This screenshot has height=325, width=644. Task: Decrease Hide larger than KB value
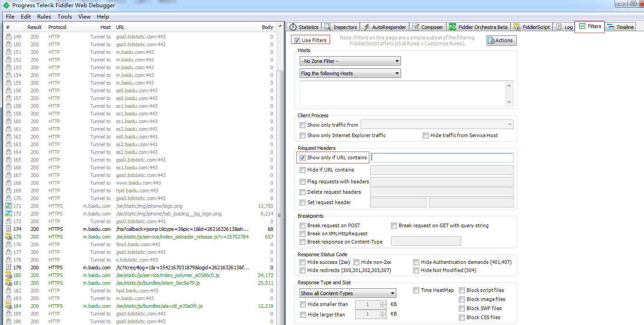[x=383, y=316]
